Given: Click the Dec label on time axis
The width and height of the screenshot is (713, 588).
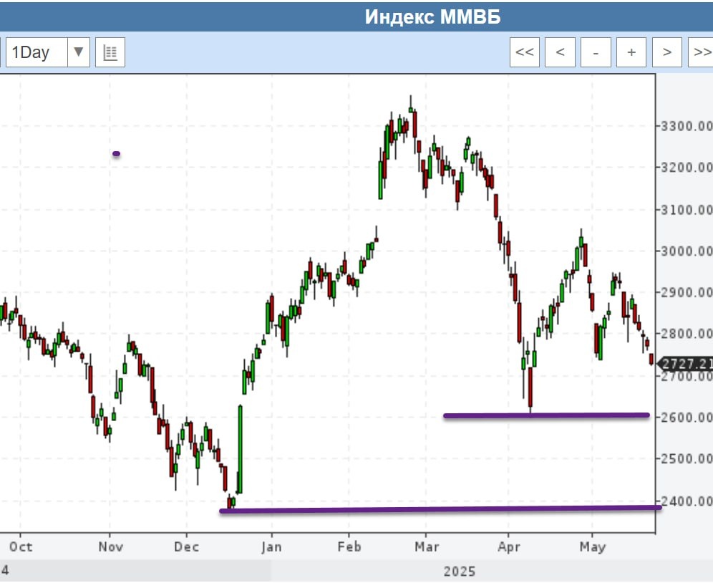Looking at the screenshot, I should click(x=186, y=546).
